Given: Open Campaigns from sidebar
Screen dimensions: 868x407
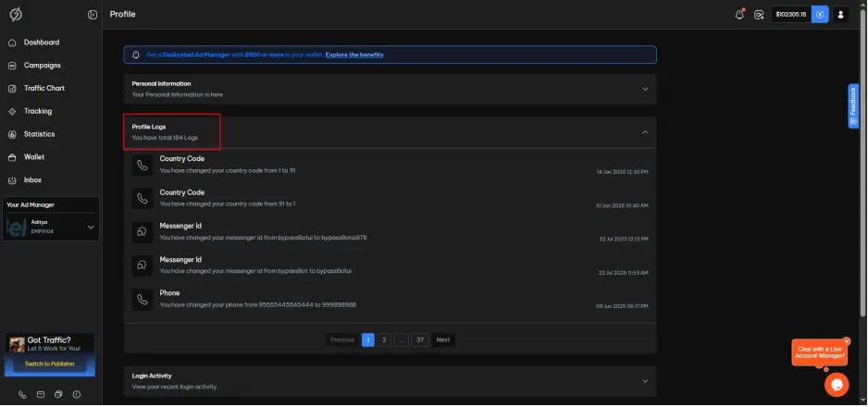Looking at the screenshot, I should coord(42,66).
